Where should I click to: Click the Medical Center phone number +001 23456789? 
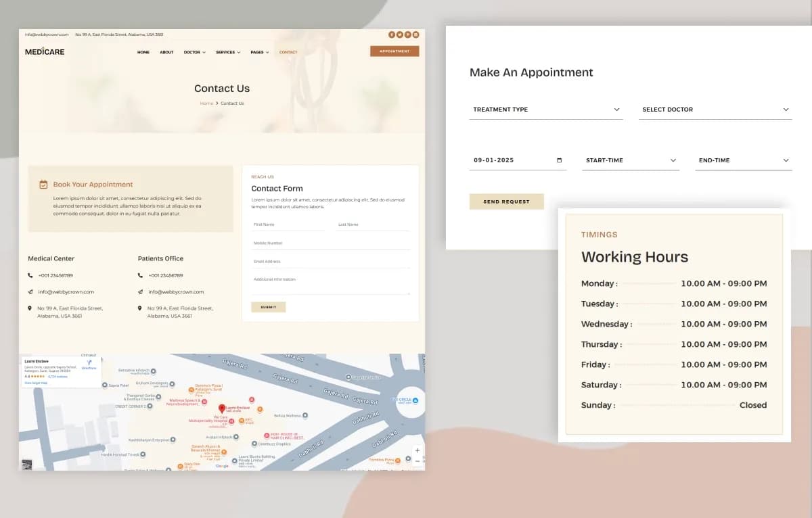point(55,275)
